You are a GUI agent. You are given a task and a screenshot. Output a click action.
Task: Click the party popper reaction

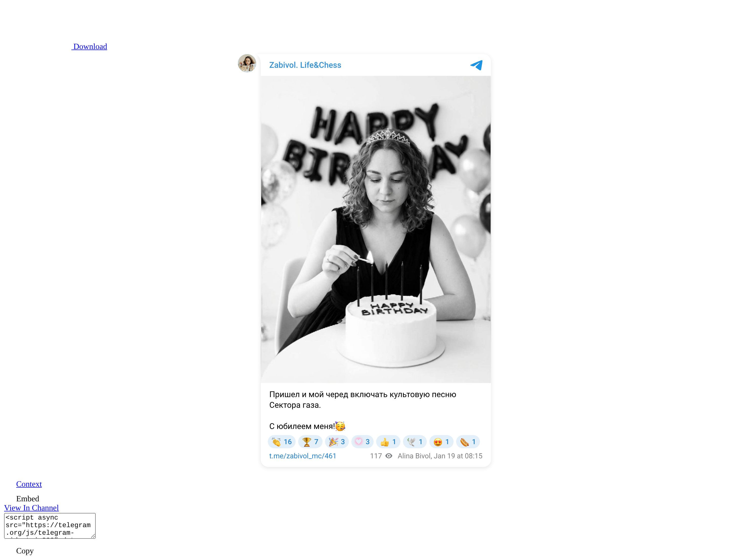point(336,442)
